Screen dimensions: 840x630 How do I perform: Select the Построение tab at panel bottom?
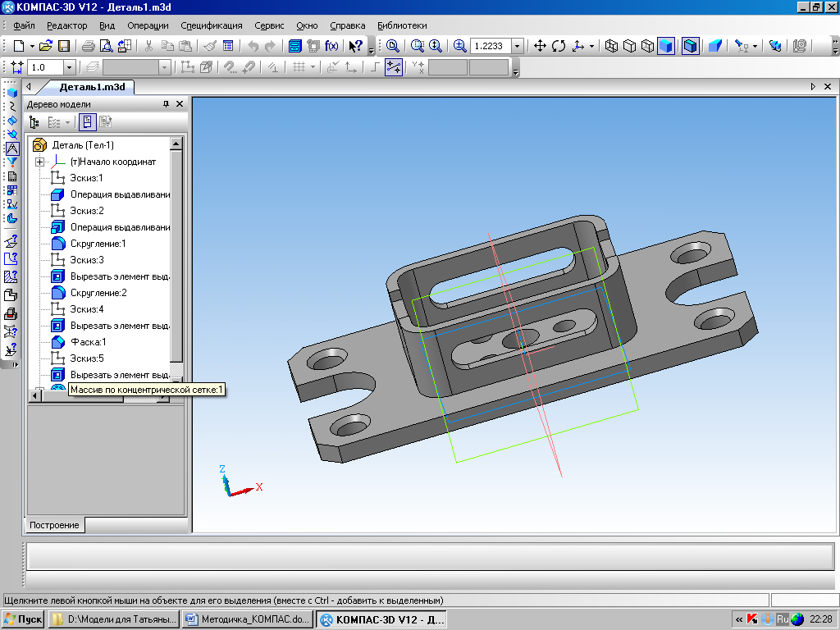pyautogui.click(x=54, y=525)
